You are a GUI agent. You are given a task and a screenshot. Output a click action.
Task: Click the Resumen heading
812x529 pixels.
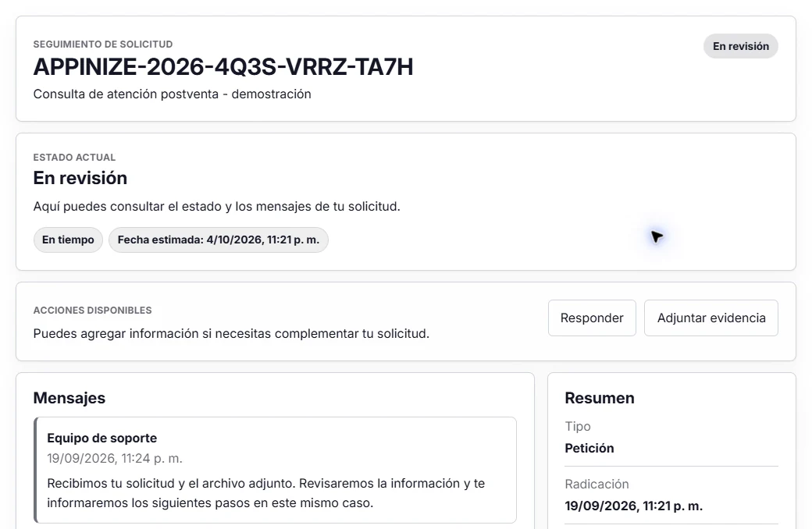(600, 398)
